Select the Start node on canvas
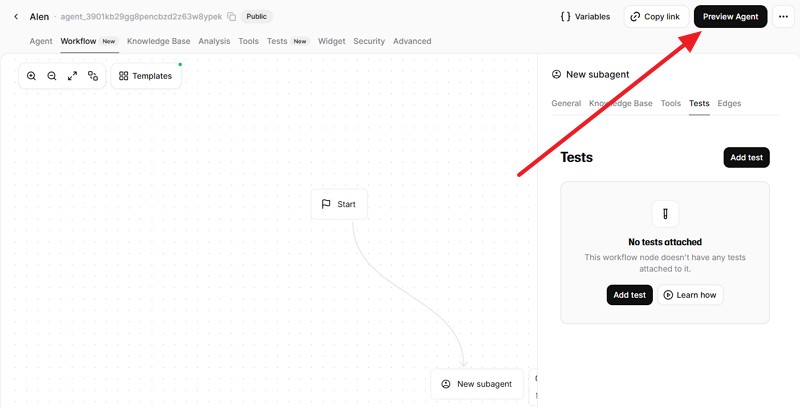Viewport: 800px width, 409px height. (339, 204)
